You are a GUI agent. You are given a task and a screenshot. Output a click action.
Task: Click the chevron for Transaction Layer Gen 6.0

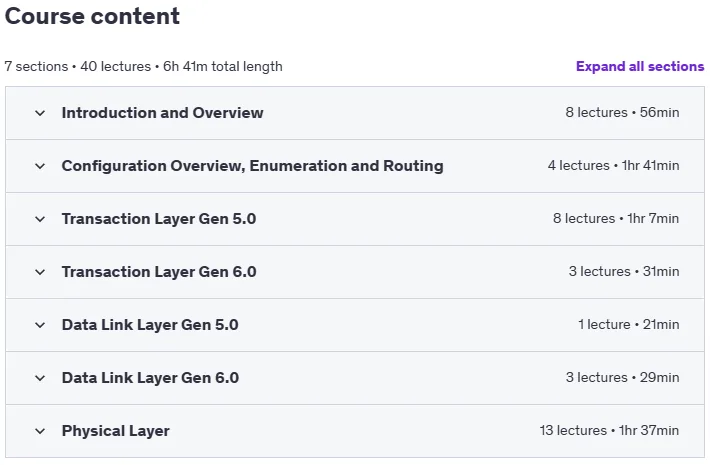(x=40, y=272)
